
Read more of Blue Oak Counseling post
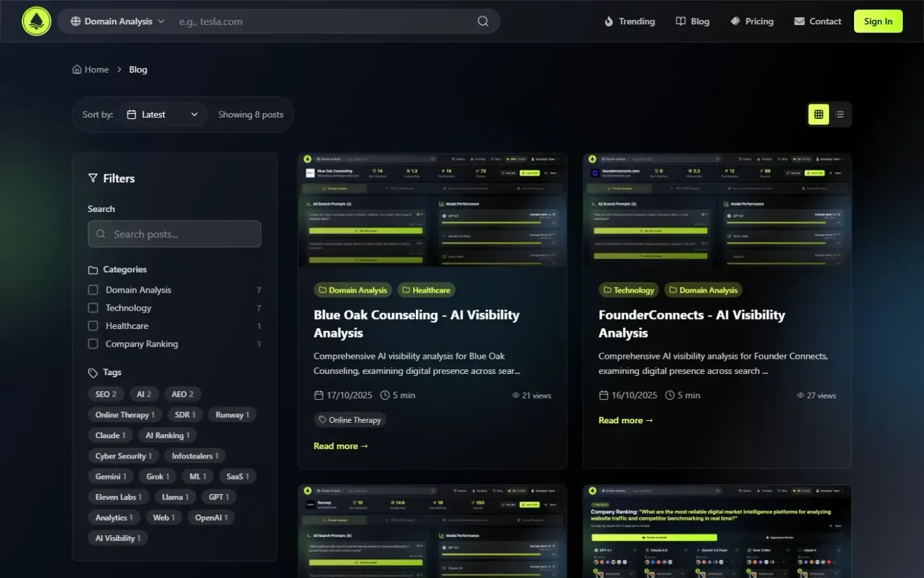341,446
